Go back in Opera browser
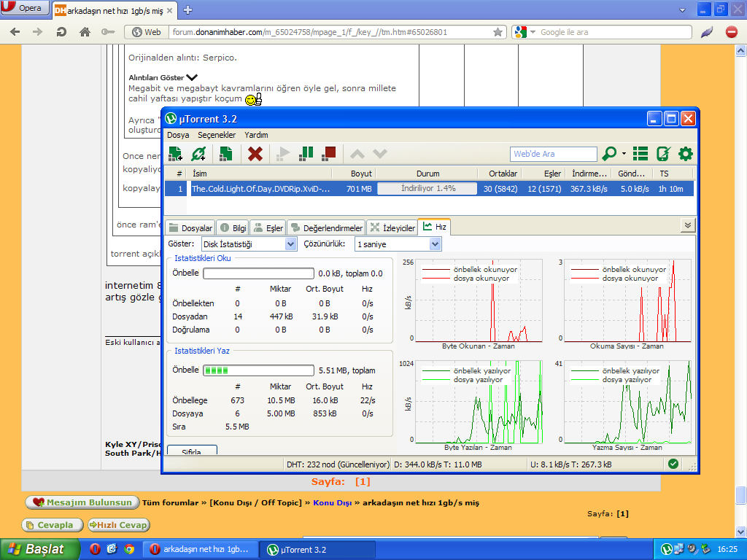Image resolution: width=747 pixels, height=560 pixels. [x=15, y=32]
